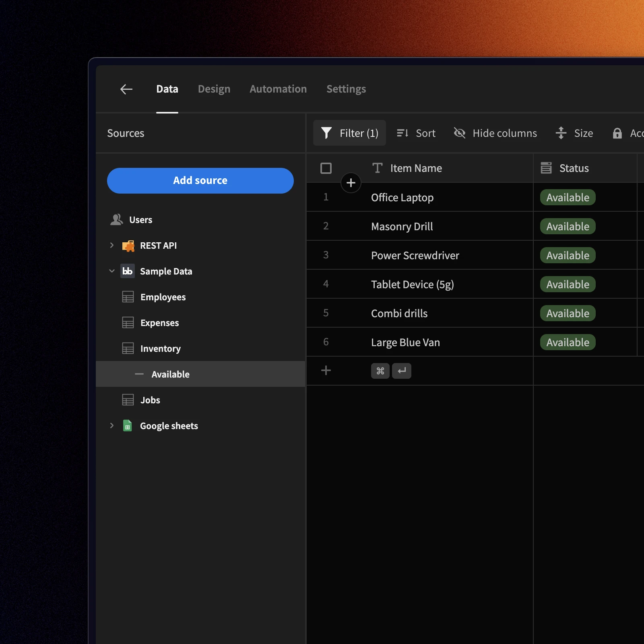644x644 pixels.
Task: Click the Add source button
Action: tap(200, 180)
